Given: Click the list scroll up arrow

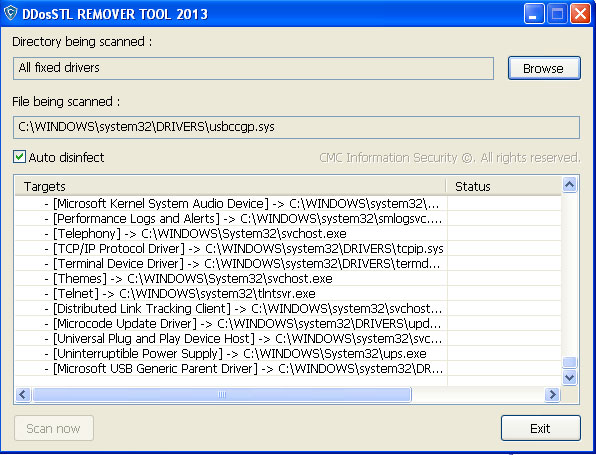Looking at the screenshot, I should click(569, 185).
